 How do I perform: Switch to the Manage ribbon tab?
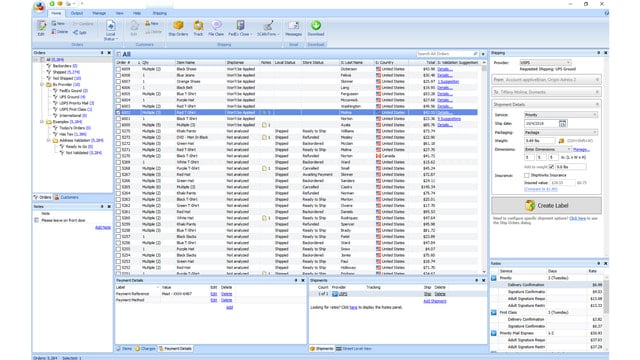click(x=99, y=13)
